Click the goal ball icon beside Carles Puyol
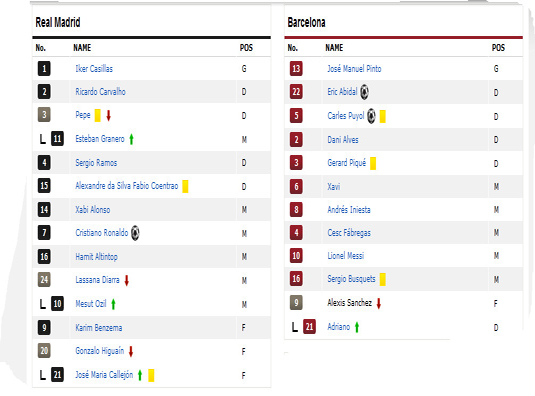Image resolution: width=535 pixels, height=396 pixels. click(371, 116)
